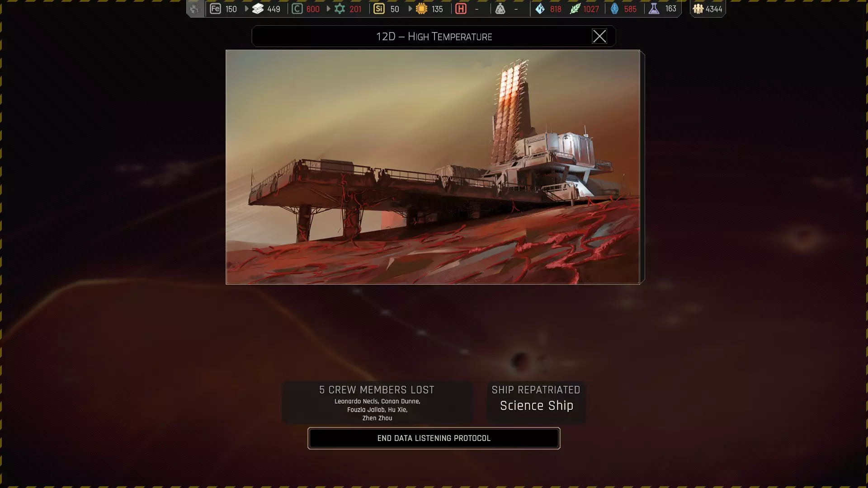The height and width of the screenshot is (488, 868).
Task: Click the blue water droplets icon
Action: tap(540, 9)
